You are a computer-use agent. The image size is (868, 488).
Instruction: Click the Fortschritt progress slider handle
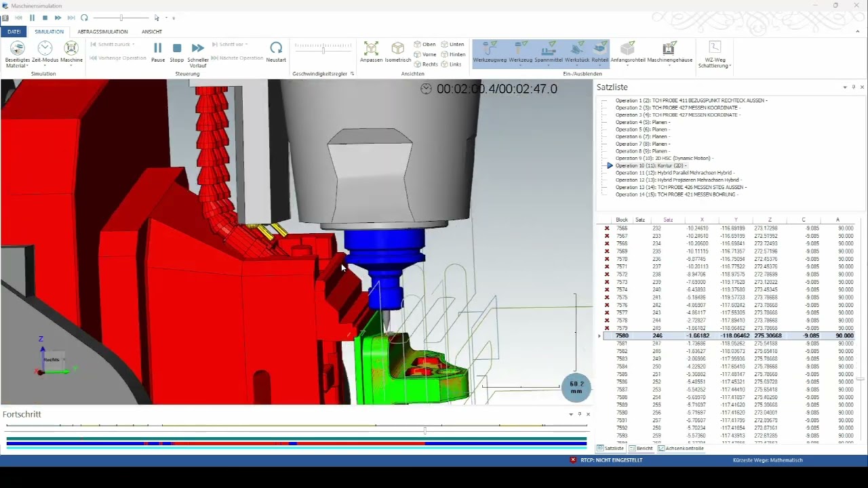425,430
